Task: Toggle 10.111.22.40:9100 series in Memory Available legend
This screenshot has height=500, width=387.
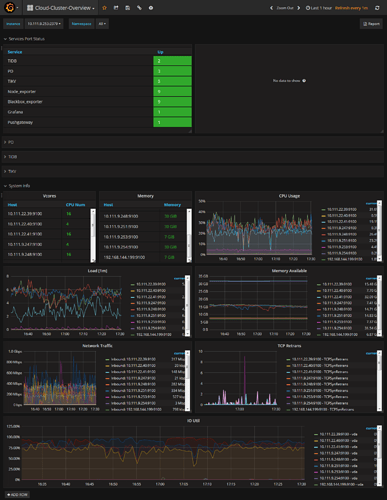Action: click(x=337, y=291)
